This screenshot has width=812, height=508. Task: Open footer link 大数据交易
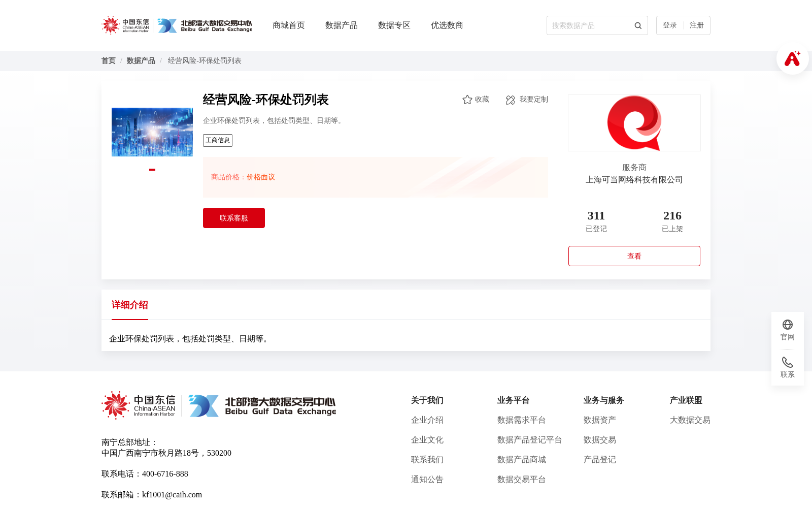tap(690, 420)
